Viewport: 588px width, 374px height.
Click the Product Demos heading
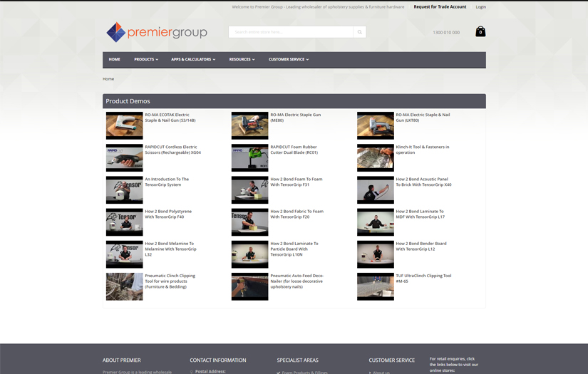pyautogui.click(x=128, y=101)
